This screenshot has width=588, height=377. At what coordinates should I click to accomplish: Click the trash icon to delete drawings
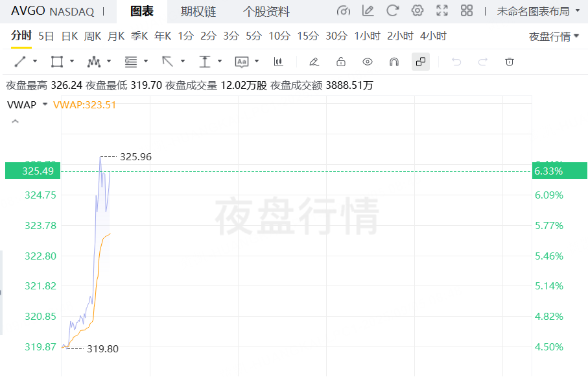click(510, 62)
